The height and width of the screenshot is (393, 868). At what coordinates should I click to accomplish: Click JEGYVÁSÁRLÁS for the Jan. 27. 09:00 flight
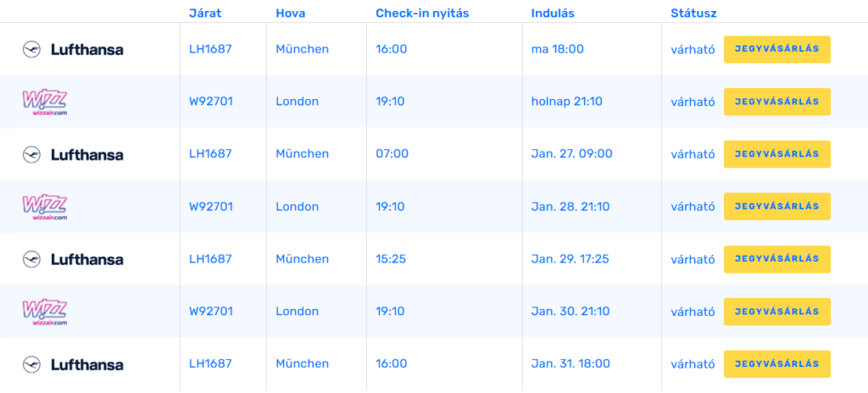[776, 154]
